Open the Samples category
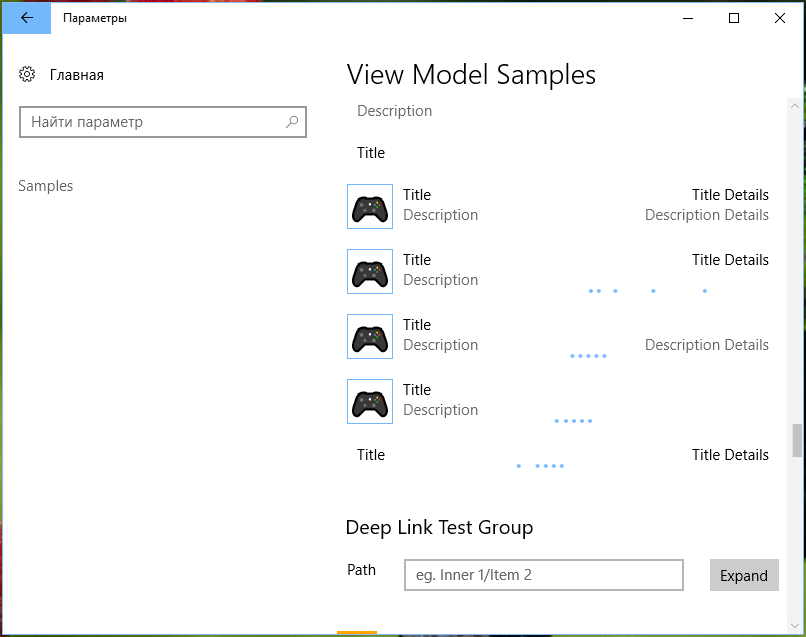Image resolution: width=806 pixels, height=637 pixels. (46, 186)
